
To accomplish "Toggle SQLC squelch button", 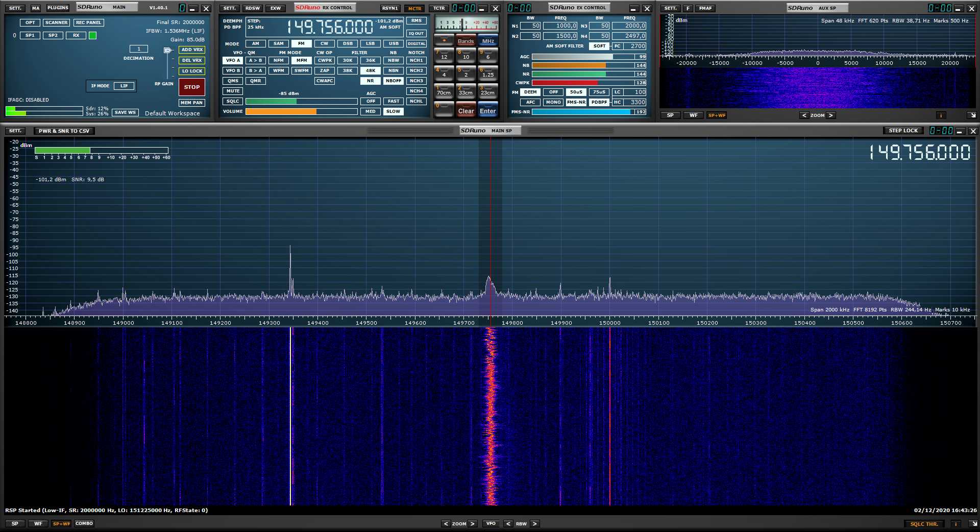I will pos(233,101).
